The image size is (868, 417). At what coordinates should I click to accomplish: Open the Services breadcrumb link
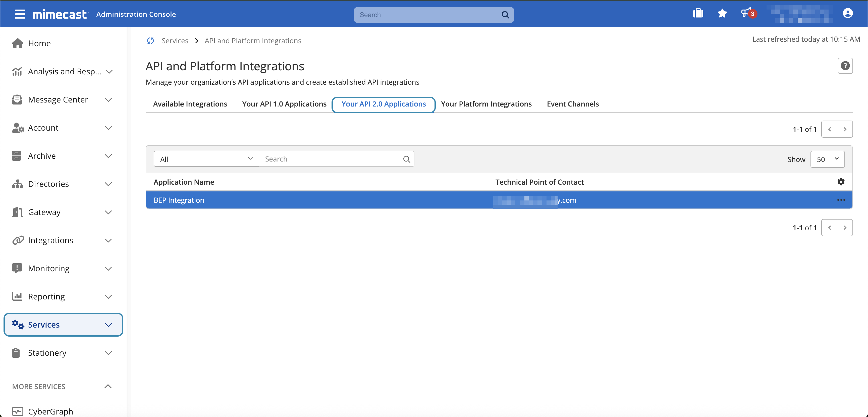tap(175, 40)
